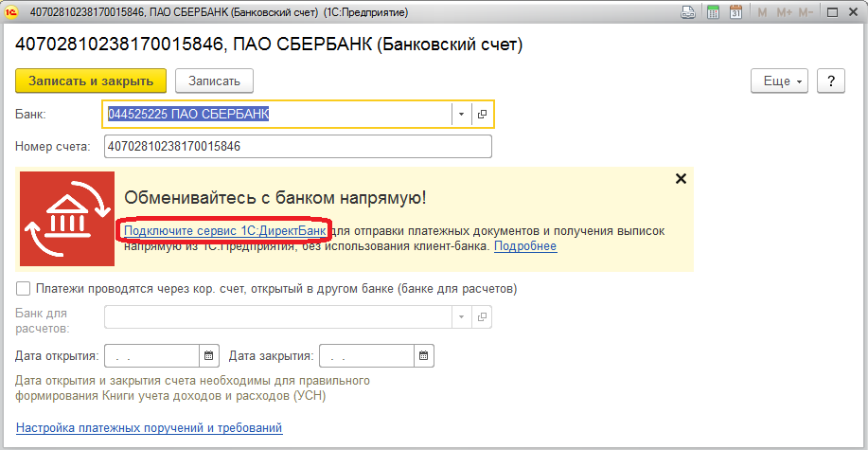
Task: Click the red DirectBank banner image
Action: 67,218
